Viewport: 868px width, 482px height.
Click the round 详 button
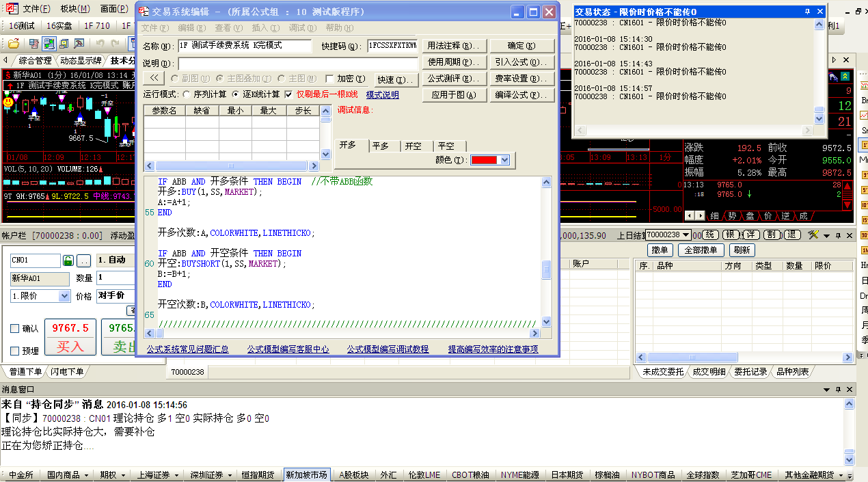750,235
